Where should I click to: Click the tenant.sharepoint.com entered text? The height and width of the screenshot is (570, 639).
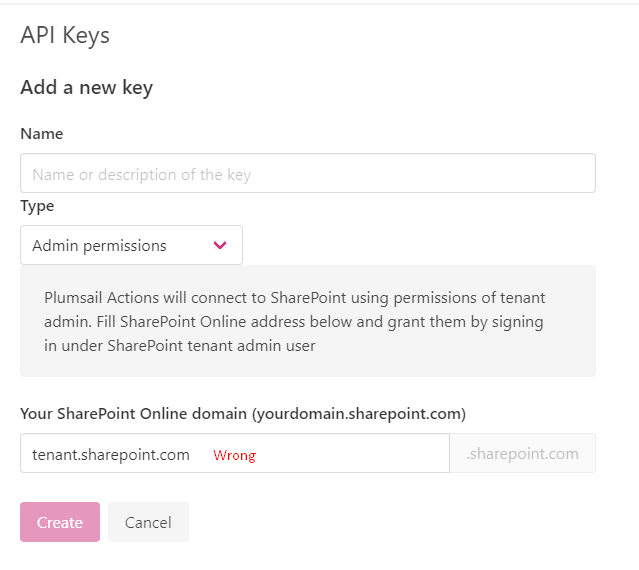pos(111,454)
